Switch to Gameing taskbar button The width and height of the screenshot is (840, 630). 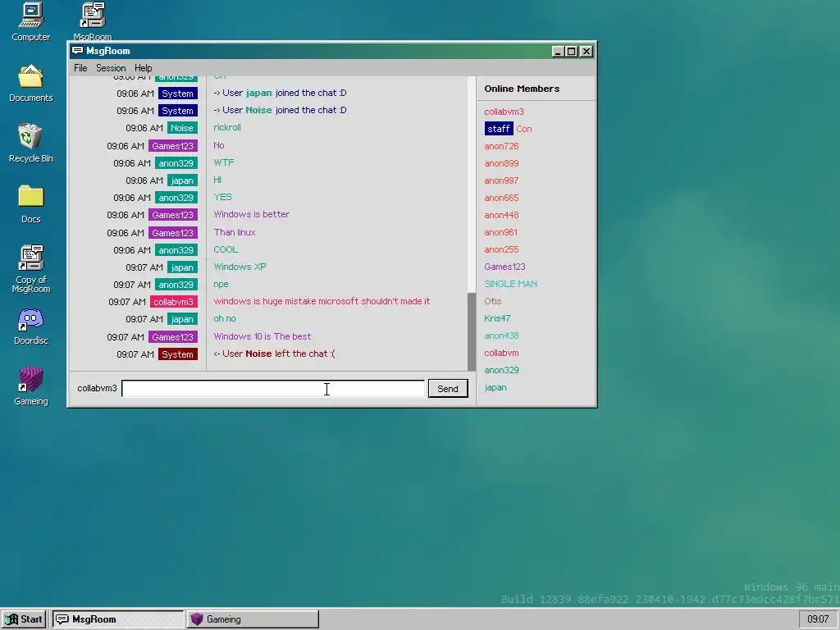click(253, 619)
